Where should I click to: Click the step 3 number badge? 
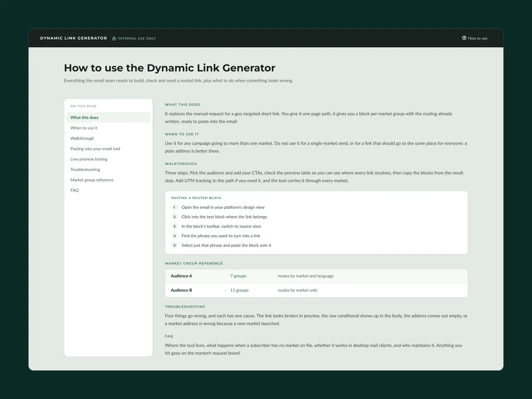click(x=175, y=226)
